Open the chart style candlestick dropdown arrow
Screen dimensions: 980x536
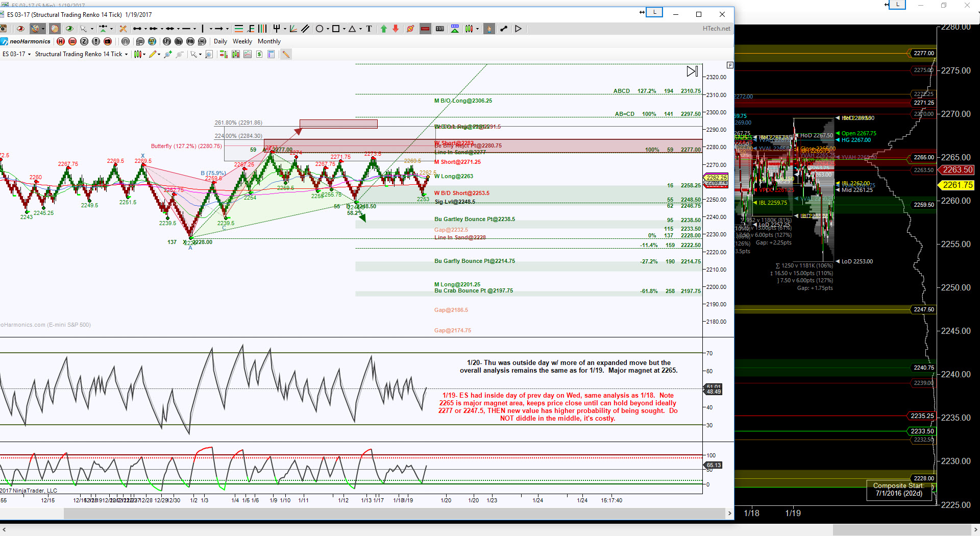click(144, 54)
